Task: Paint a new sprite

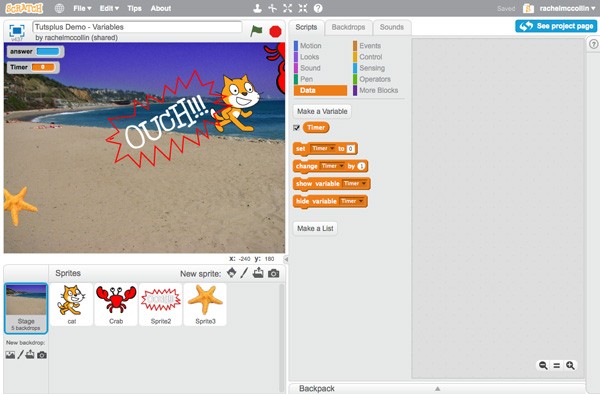Action: (244, 273)
